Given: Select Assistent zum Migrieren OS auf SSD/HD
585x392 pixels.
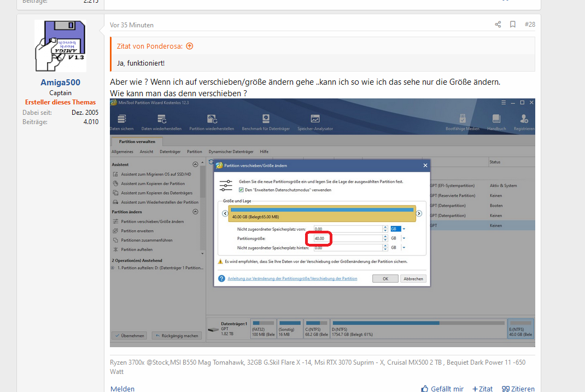Looking at the screenshot, I should [x=156, y=174].
